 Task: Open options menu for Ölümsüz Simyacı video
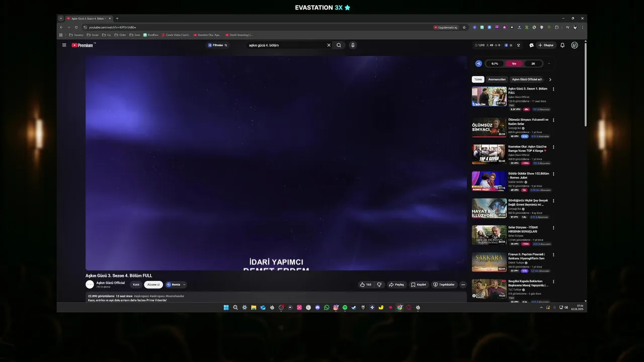point(553,120)
